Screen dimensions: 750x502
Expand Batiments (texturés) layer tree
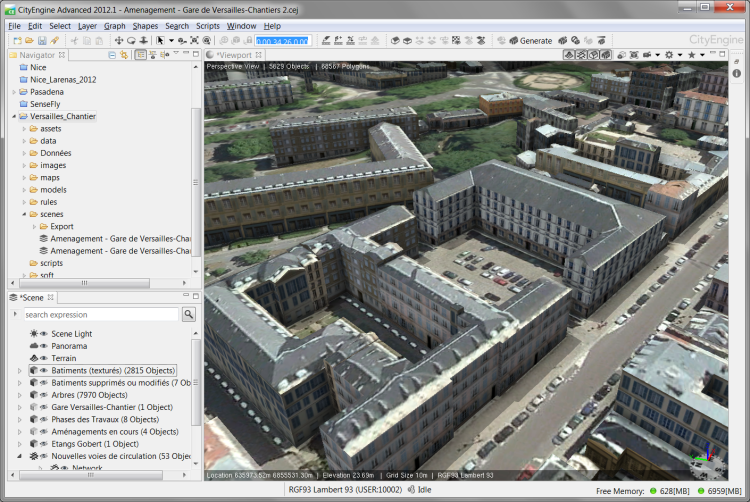click(x=20, y=371)
